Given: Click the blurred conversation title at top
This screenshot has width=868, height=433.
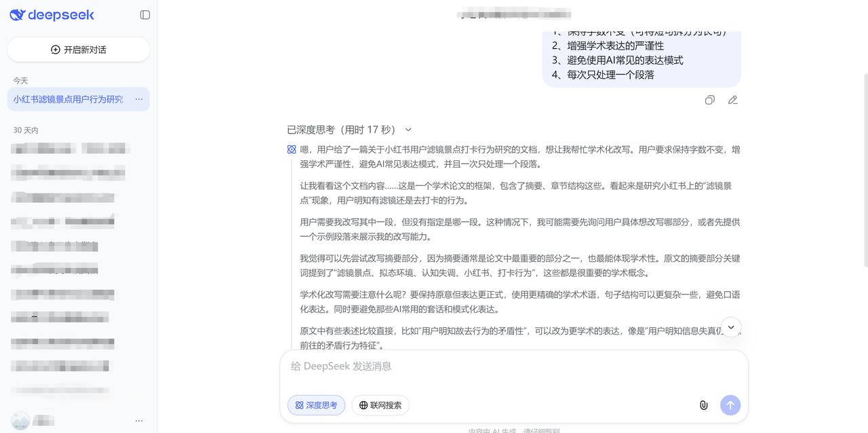Looking at the screenshot, I should click(x=513, y=14).
